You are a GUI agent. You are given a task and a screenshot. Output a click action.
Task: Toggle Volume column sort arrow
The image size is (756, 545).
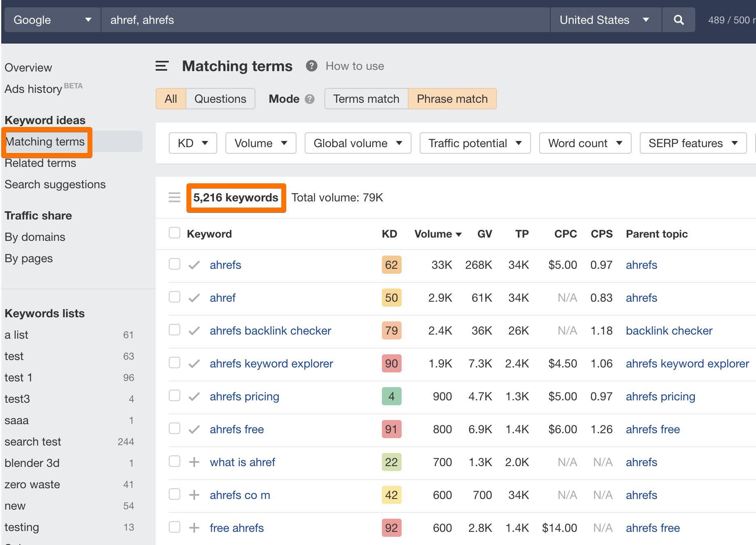(459, 234)
